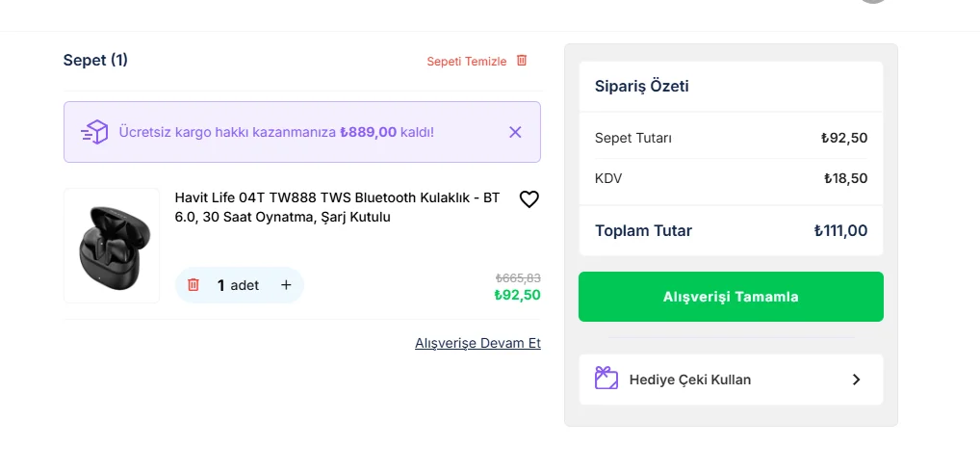Image resolution: width=980 pixels, height=472 pixels.
Task: Click the ₺111,00 Toplam Tutar amount
Action: (840, 230)
